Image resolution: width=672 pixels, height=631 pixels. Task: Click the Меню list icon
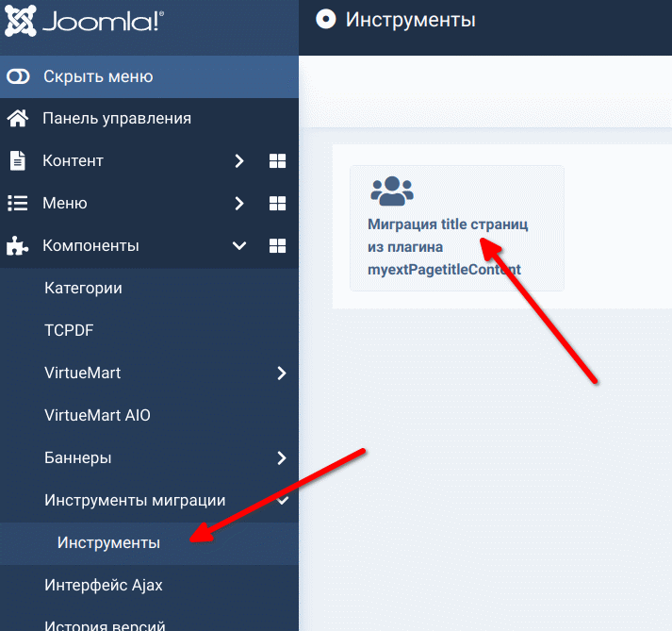[18, 204]
